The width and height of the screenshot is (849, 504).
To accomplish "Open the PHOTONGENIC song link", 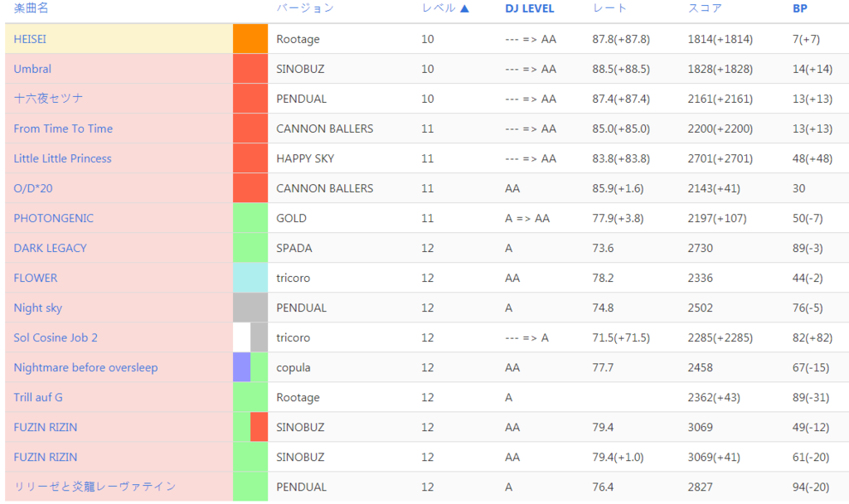I will (54, 218).
